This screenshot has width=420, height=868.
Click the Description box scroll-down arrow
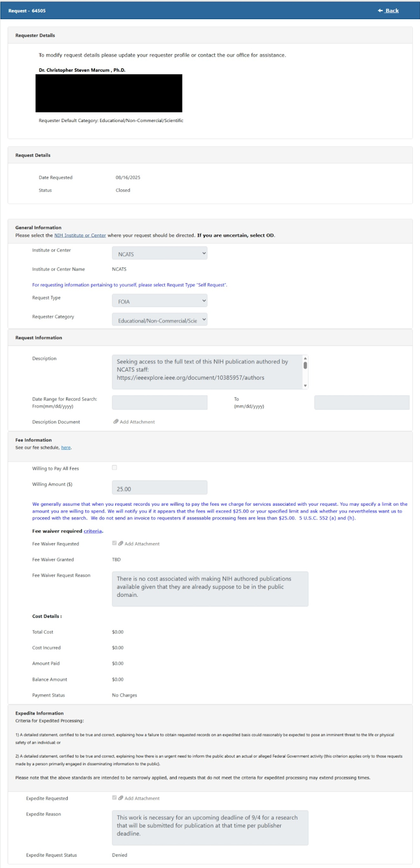pyautogui.click(x=306, y=386)
